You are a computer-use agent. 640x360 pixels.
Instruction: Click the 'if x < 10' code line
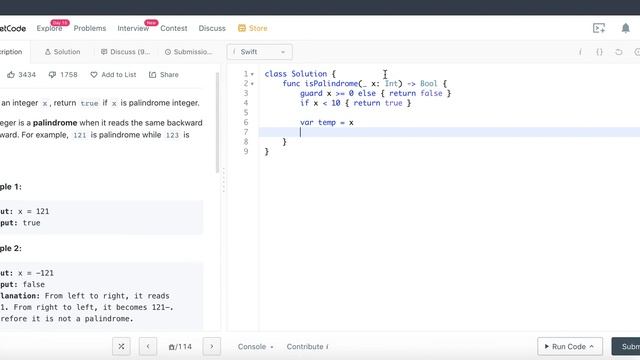coord(355,103)
